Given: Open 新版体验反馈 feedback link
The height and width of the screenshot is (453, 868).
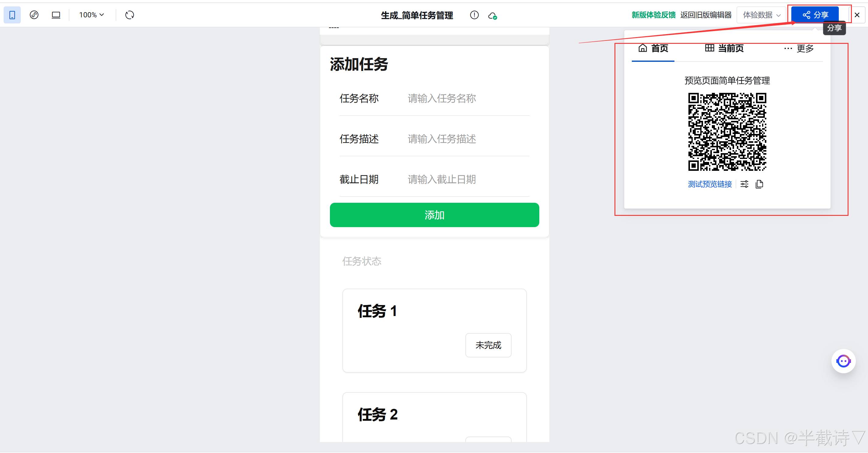Looking at the screenshot, I should (653, 15).
